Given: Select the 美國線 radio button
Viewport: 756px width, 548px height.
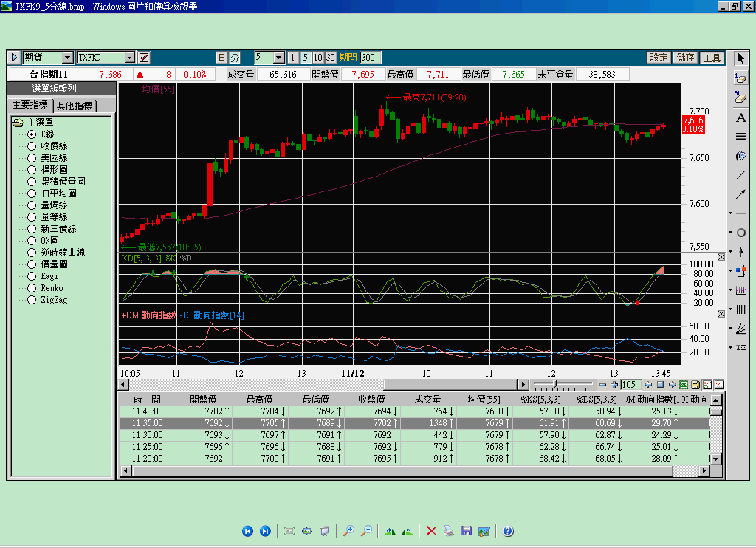Looking at the screenshot, I should pos(32,158).
